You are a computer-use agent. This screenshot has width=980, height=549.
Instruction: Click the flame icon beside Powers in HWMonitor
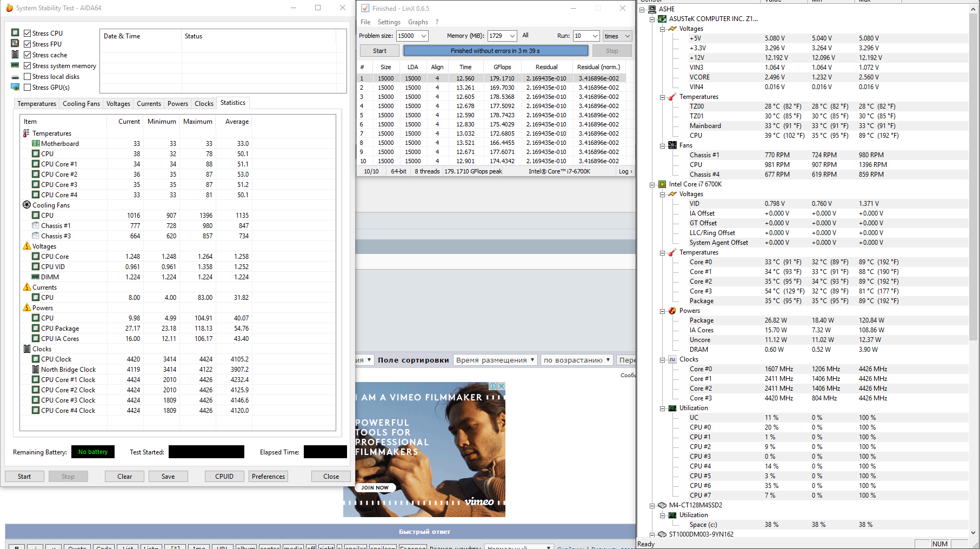(672, 311)
